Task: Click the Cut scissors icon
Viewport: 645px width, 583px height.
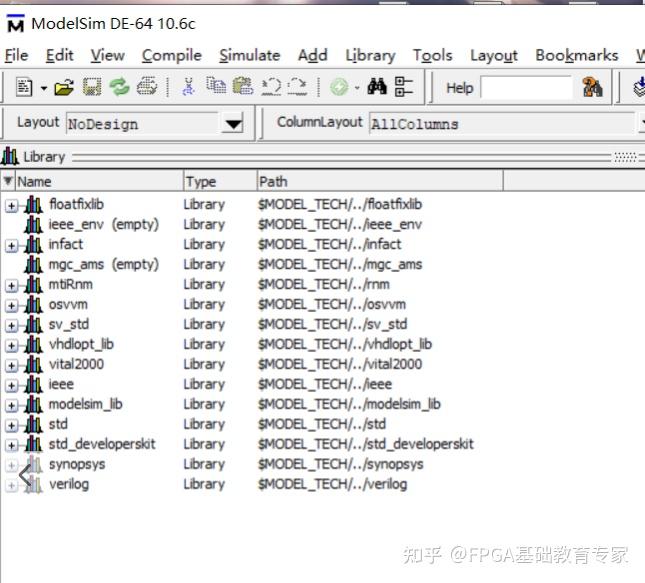Action: tap(188, 87)
